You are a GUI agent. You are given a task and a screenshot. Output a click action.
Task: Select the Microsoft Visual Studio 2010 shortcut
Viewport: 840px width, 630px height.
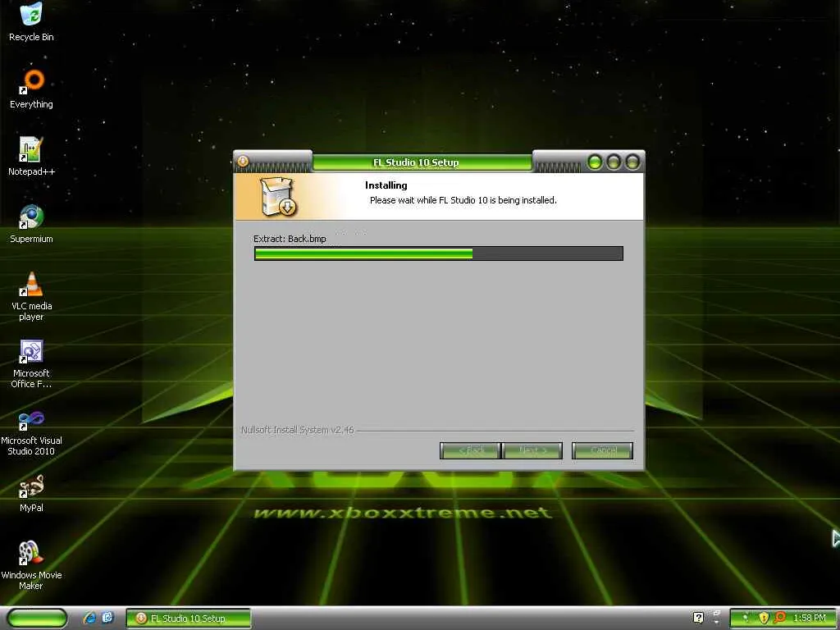[x=31, y=431]
